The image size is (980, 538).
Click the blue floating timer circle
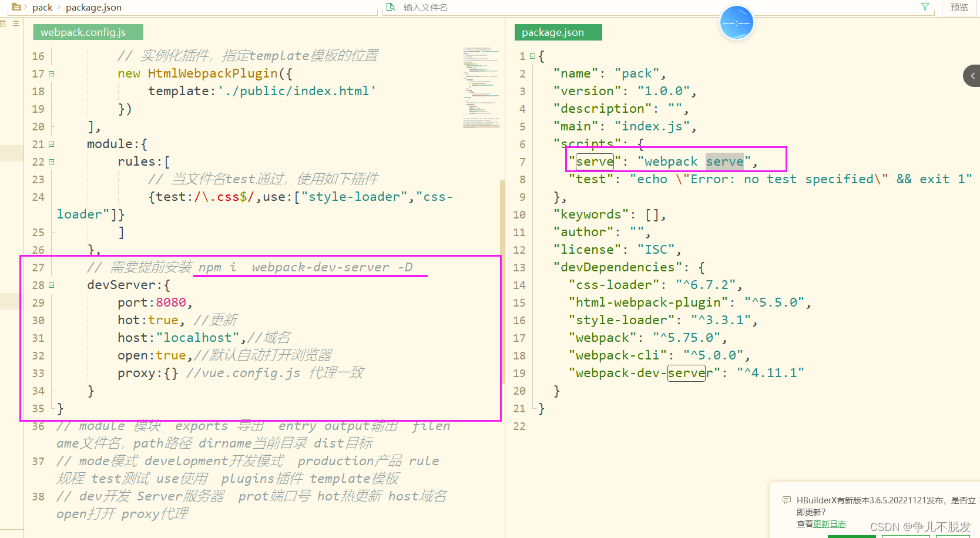[x=736, y=23]
